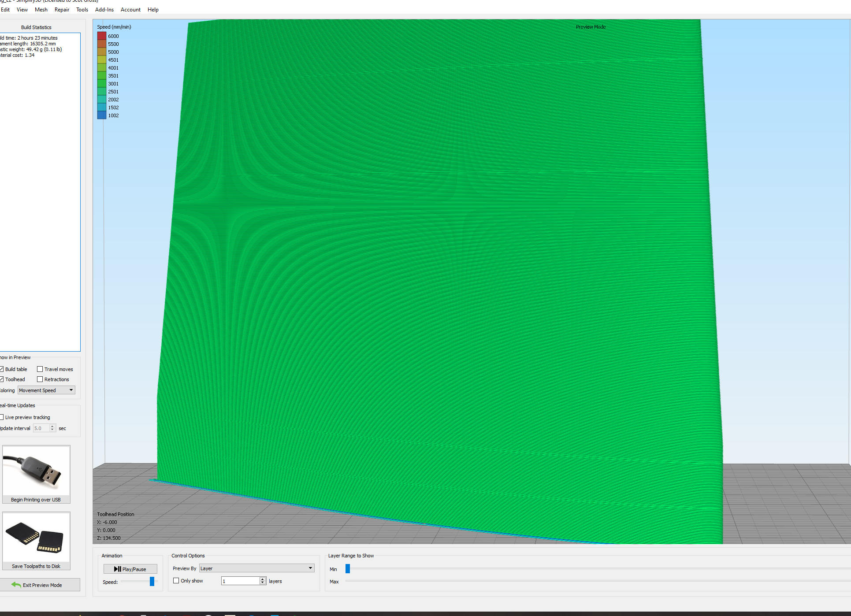
Task: Open the Account menu
Action: (130, 10)
